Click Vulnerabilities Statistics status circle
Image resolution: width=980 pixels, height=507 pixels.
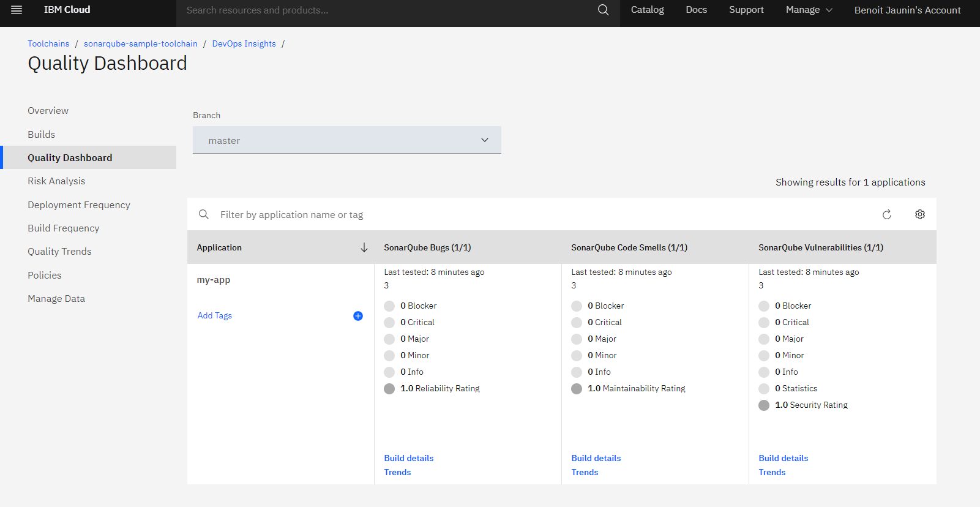(x=764, y=389)
